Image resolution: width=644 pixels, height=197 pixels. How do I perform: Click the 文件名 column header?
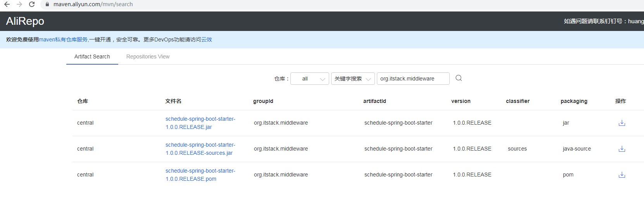[173, 101]
